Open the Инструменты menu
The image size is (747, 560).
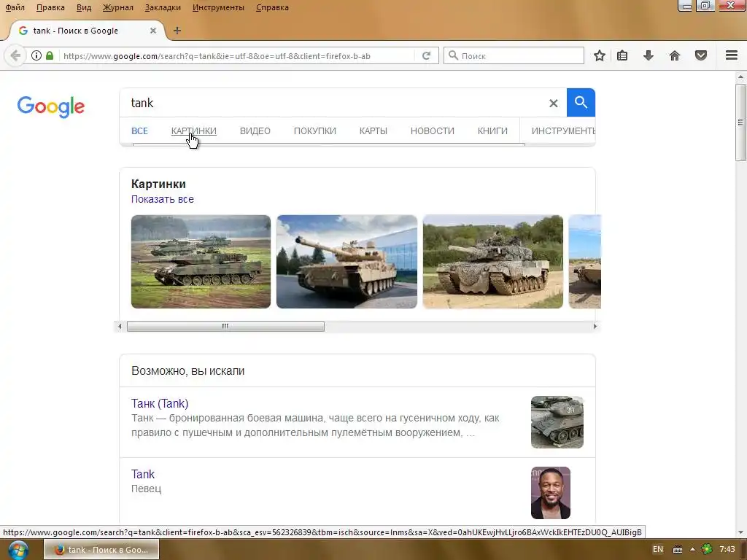tap(218, 7)
